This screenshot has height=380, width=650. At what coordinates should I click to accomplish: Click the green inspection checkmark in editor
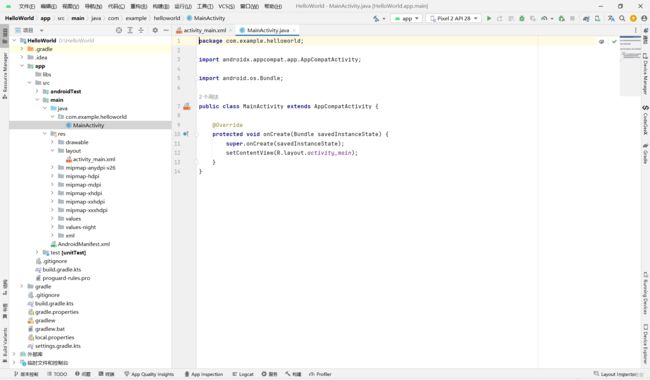pos(614,41)
